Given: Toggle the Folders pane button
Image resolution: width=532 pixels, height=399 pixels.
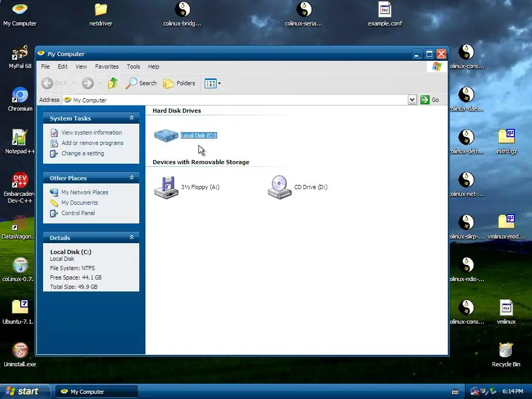Looking at the screenshot, I should [179, 83].
